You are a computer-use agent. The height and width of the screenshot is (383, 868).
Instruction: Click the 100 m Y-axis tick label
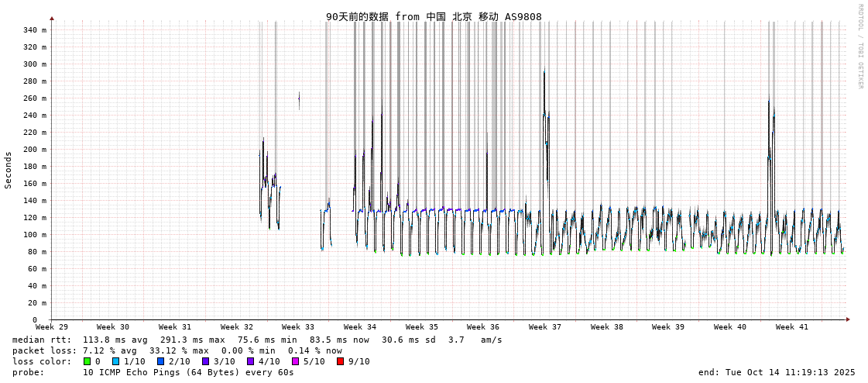tap(34, 235)
